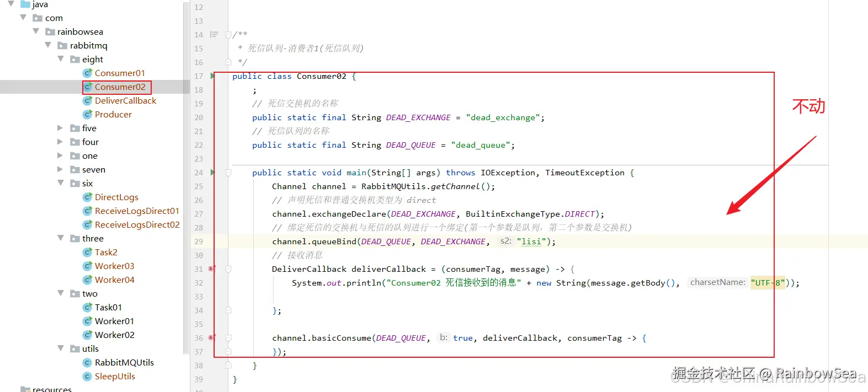This screenshot has width=868, height=392.
Task: Click the lambda gutter icon on line 36
Action: pyautogui.click(x=211, y=338)
